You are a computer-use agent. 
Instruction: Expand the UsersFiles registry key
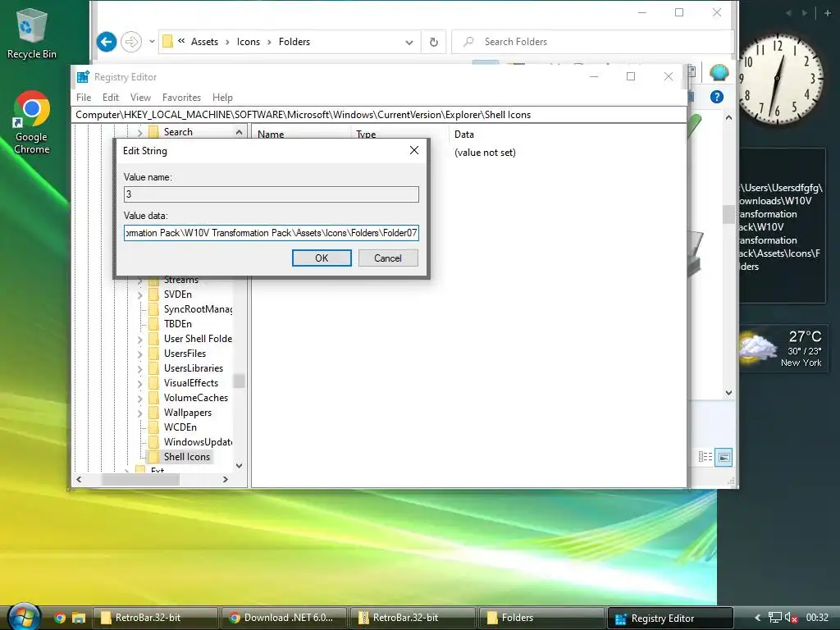(139, 354)
